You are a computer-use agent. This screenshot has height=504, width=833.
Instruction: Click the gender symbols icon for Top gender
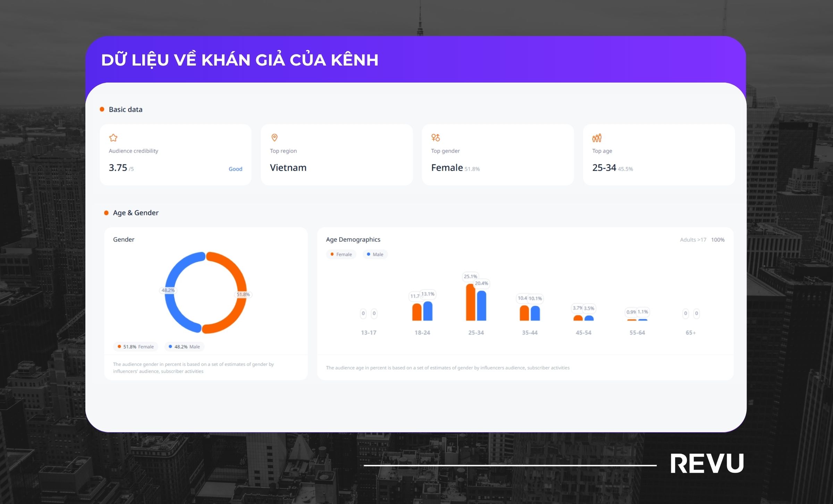(435, 138)
